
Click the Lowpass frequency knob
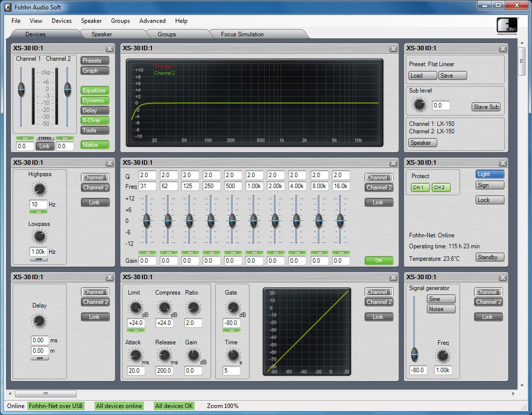[39, 236]
